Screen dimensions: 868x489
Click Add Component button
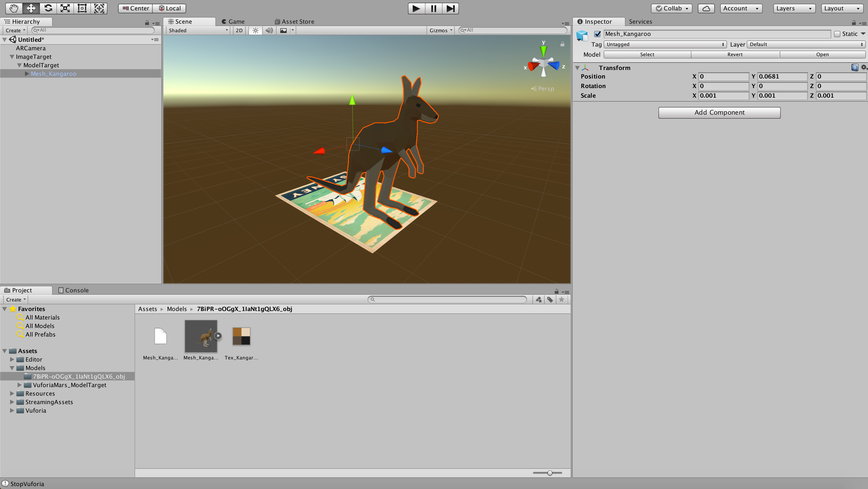(719, 113)
